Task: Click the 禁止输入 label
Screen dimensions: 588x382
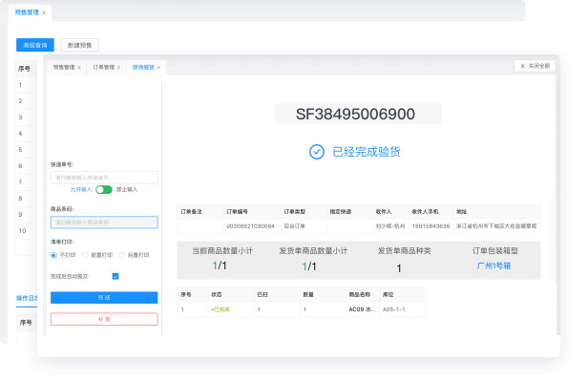Action: click(x=127, y=189)
